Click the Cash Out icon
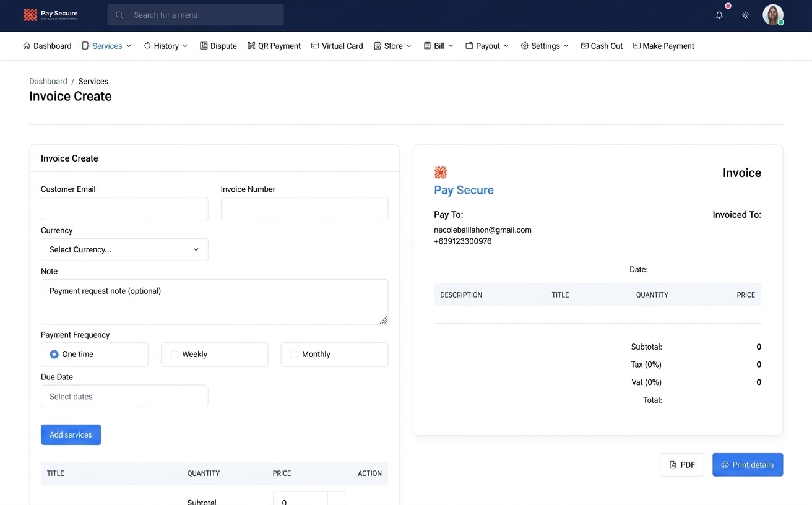812x505 pixels. pos(584,46)
